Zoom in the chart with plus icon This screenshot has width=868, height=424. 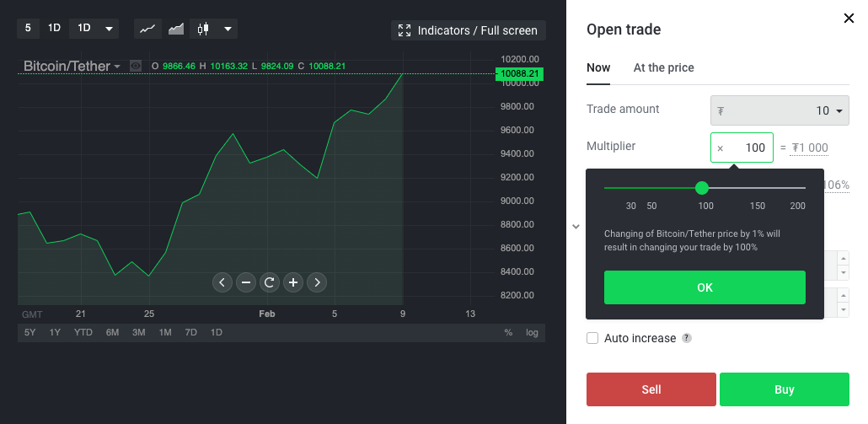[x=293, y=282]
